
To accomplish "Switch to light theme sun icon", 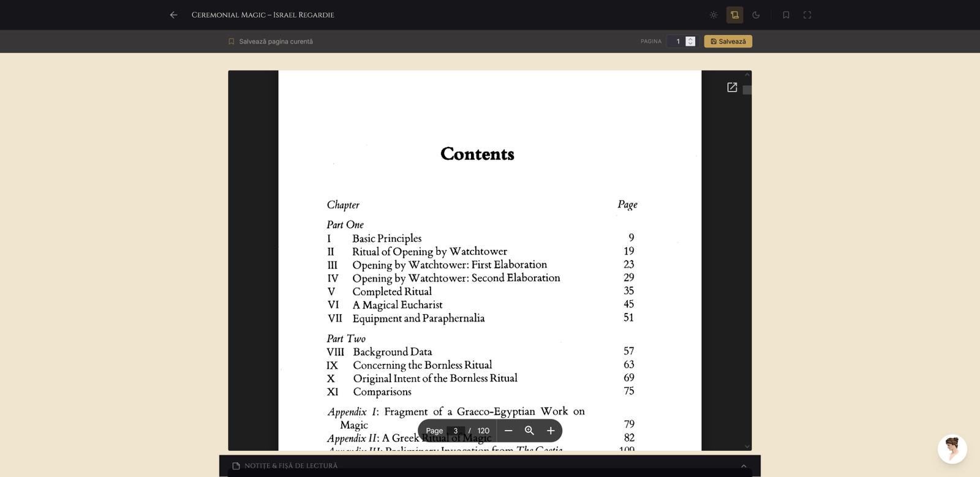I will [714, 15].
